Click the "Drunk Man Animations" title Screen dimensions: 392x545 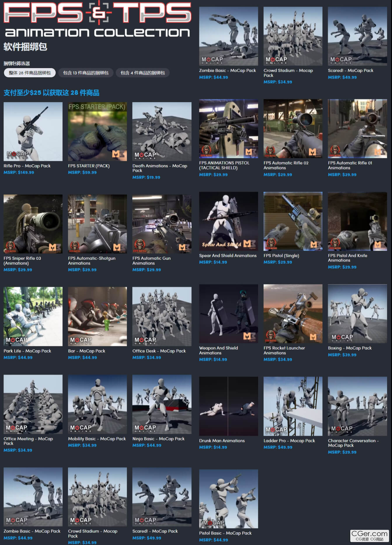[222, 441]
